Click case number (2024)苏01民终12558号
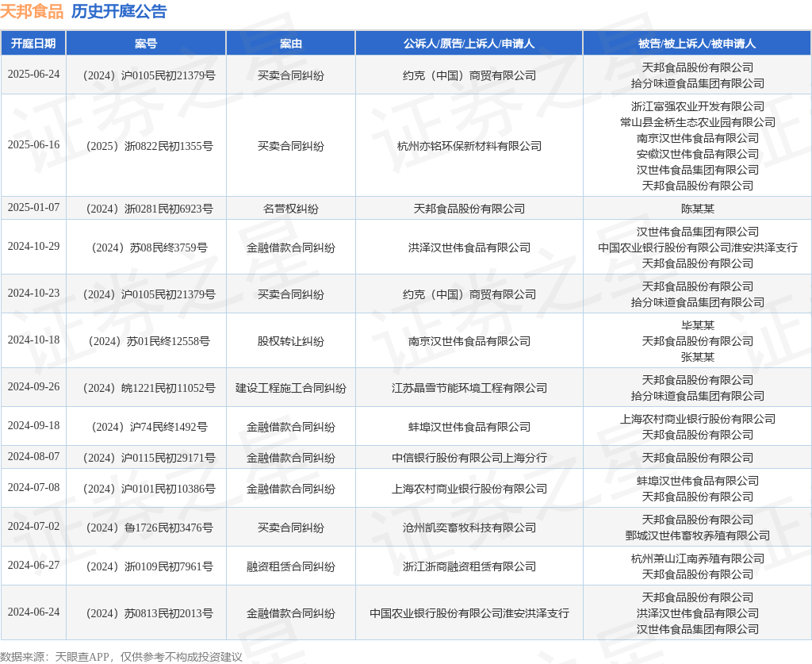 (149, 341)
